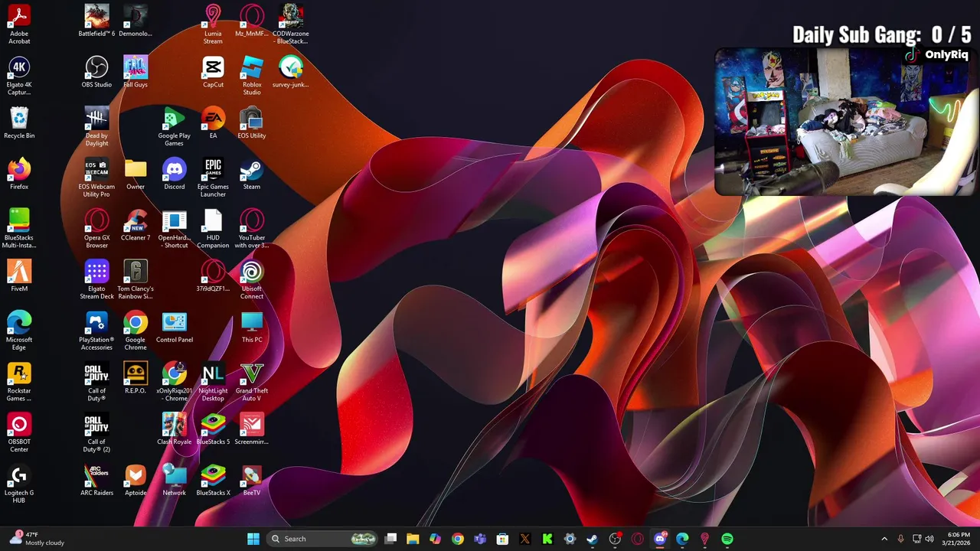
Task: Expand the hidden system tray icons
Action: coord(884,539)
